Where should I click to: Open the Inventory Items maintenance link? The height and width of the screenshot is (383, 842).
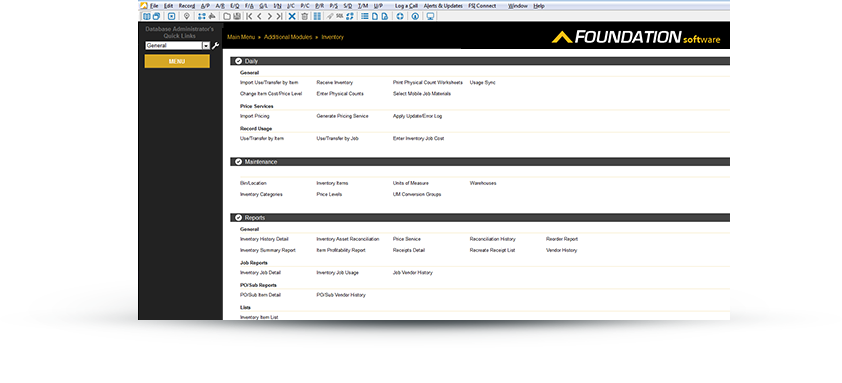coord(332,183)
